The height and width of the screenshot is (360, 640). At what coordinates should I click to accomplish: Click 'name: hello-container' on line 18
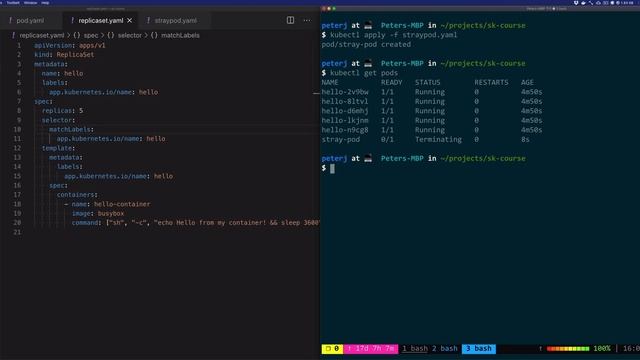[x=111, y=204]
